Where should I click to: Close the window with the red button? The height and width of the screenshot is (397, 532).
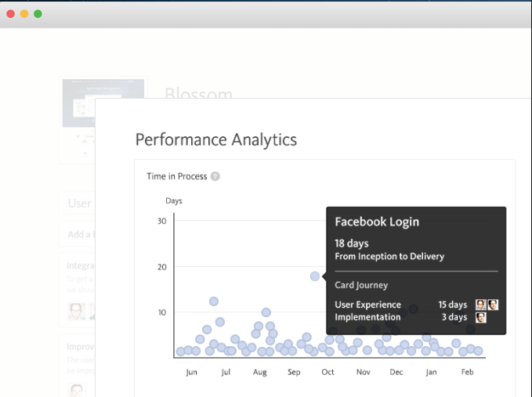11,14
